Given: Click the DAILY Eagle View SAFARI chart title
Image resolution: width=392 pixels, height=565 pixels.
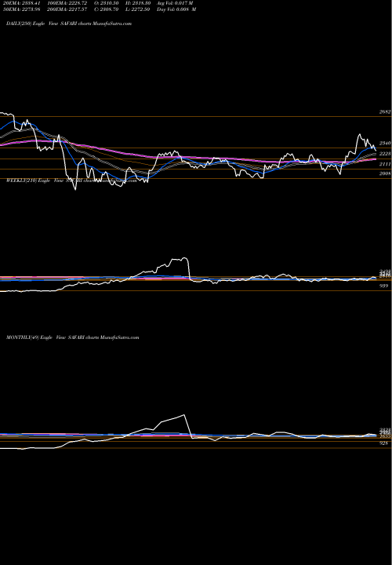Looking at the screenshot, I should (69, 24).
